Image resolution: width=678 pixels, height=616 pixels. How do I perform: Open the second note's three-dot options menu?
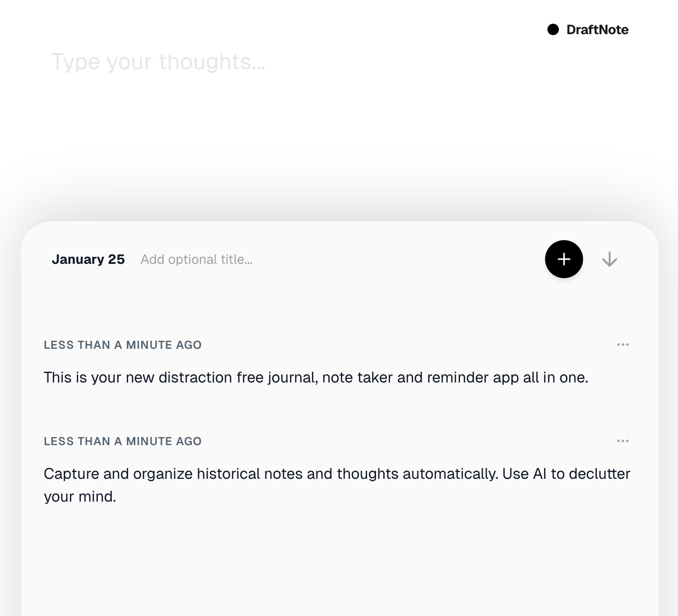(622, 441)
